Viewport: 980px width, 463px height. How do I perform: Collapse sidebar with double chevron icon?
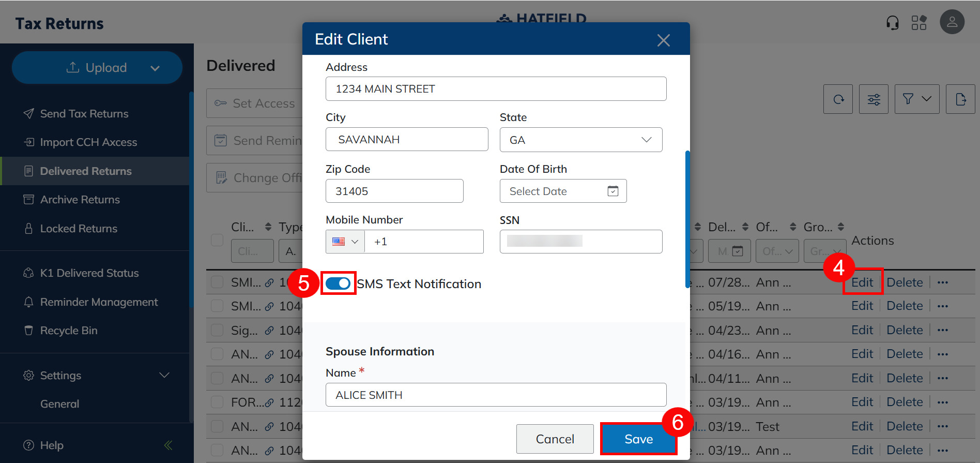[168, 445]
